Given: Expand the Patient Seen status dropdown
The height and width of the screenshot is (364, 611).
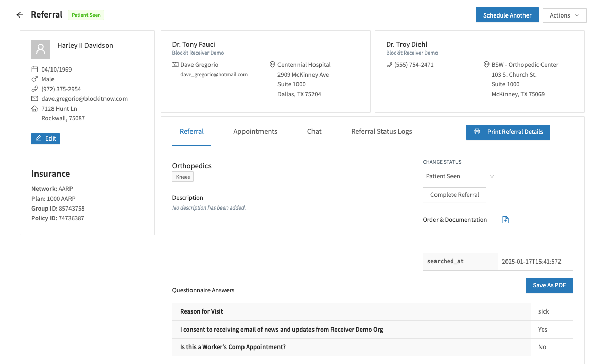Looking at the screenshot, I should [x=460, y=176].
